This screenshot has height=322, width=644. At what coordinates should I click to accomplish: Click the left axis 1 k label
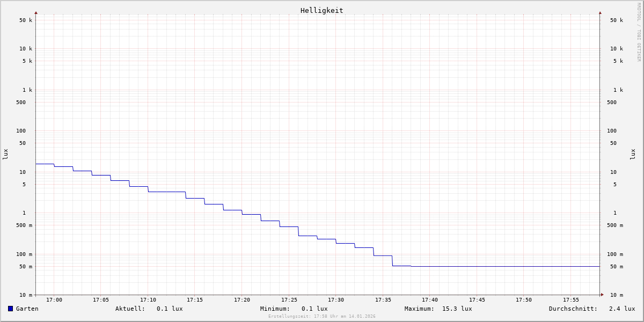[x=27, y=90]
